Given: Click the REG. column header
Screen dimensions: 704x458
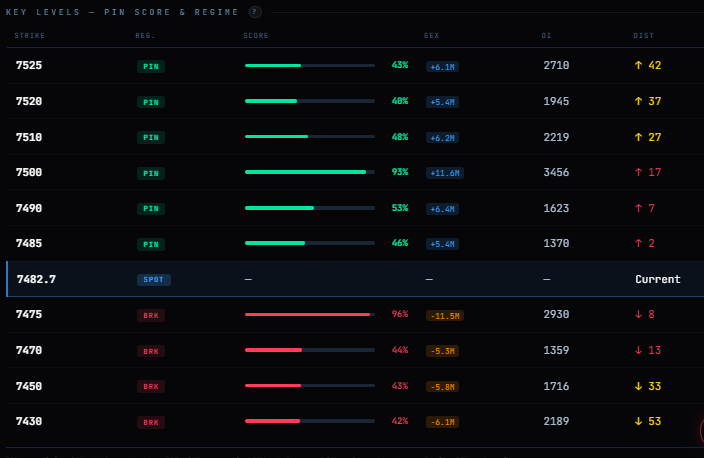Looking at the screenshot, I should pos(145,35).
